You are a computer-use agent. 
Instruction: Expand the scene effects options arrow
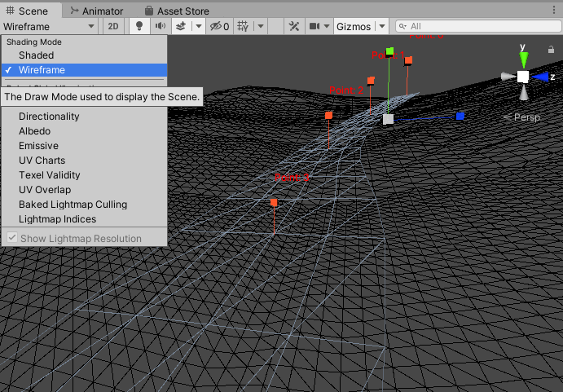tap(199, 26)
